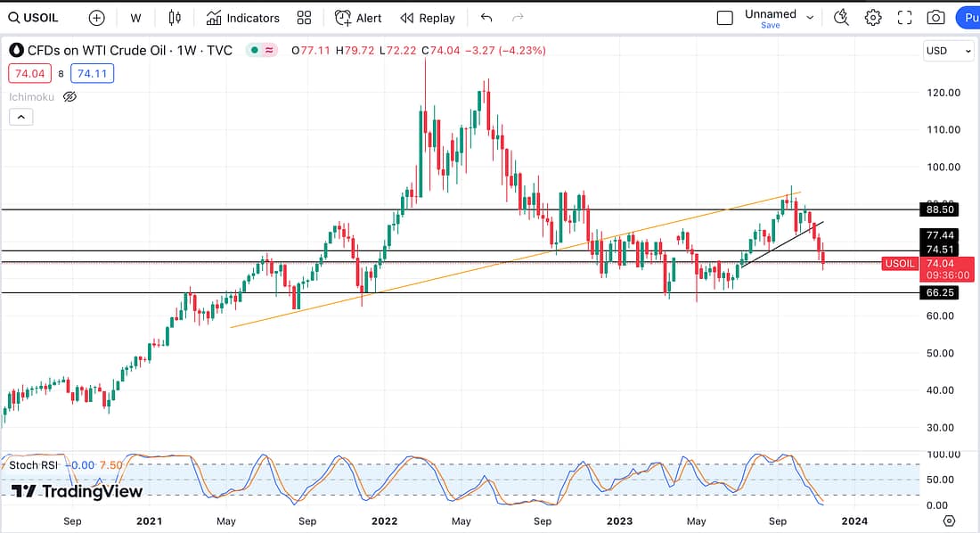Click the add symbol to compare plus icon
Screen dimensions: 980x533
pos(96,18)
